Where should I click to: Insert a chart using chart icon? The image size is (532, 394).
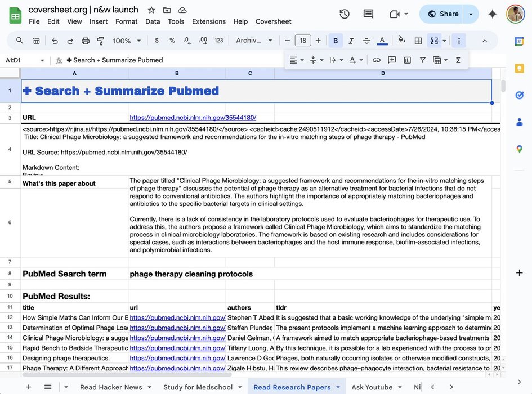(407, 60)
